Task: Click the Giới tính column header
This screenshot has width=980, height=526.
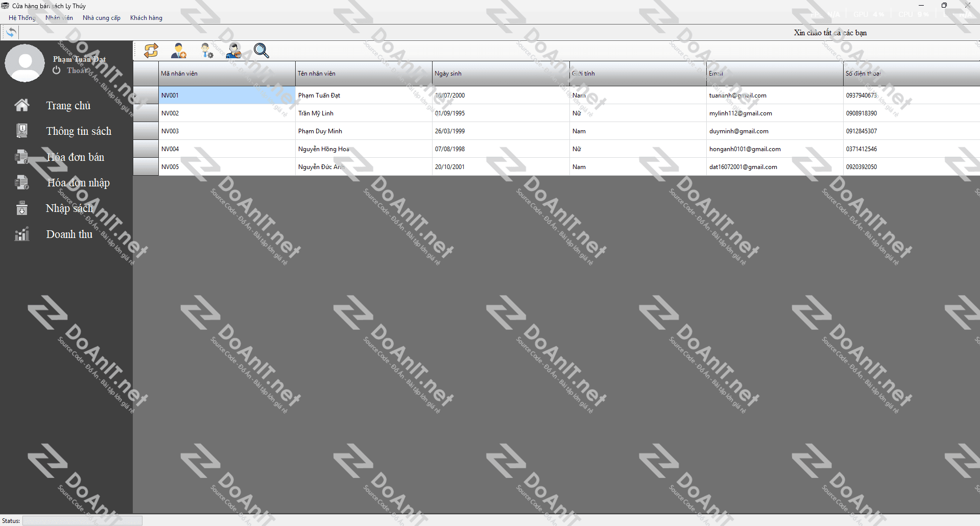Action: [638, 74]
